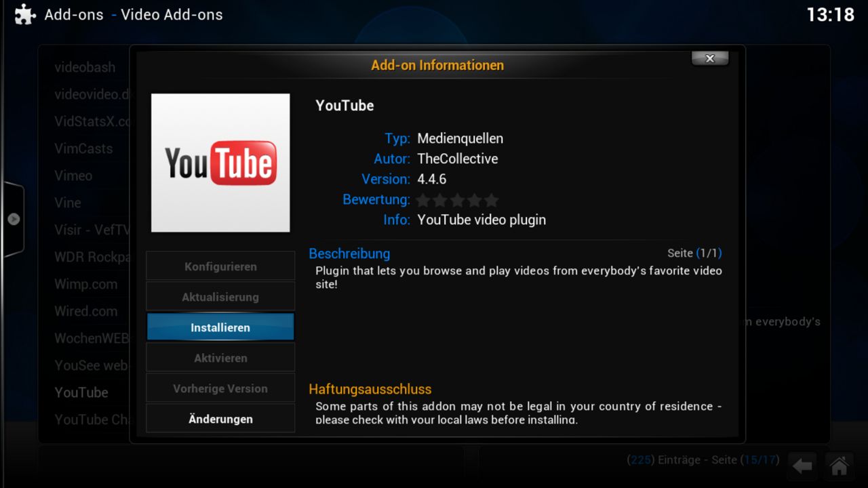Click the Beschreibung heading
Image resolution: width=868 pixels, height=488 pixels.
click(x=349, y=253)
